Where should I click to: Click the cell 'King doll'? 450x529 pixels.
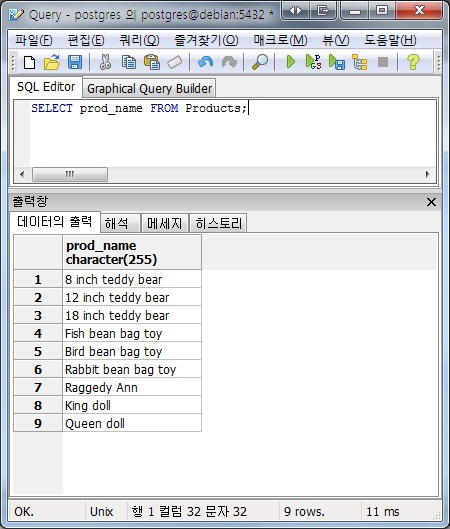click(132, 405)
